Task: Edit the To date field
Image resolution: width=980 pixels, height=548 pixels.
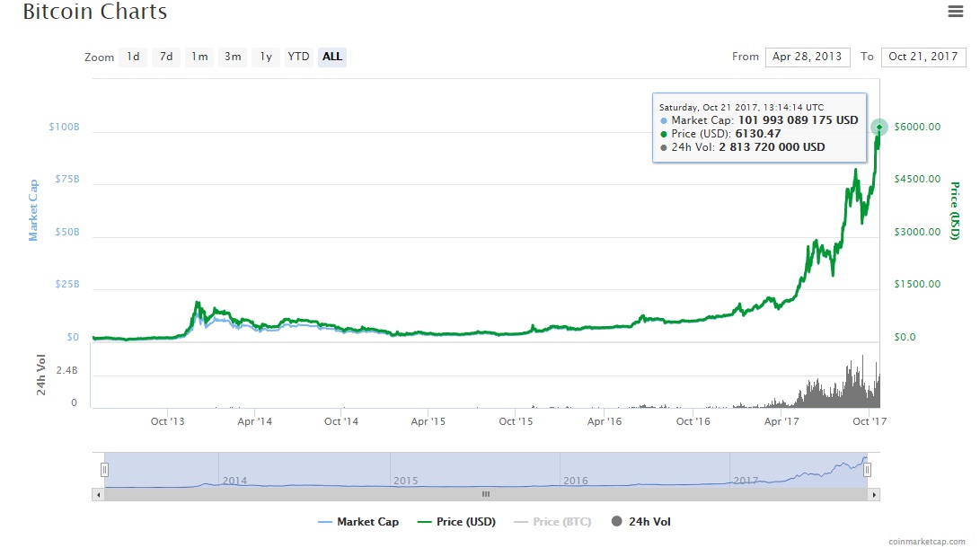Action: click(923, 57)
